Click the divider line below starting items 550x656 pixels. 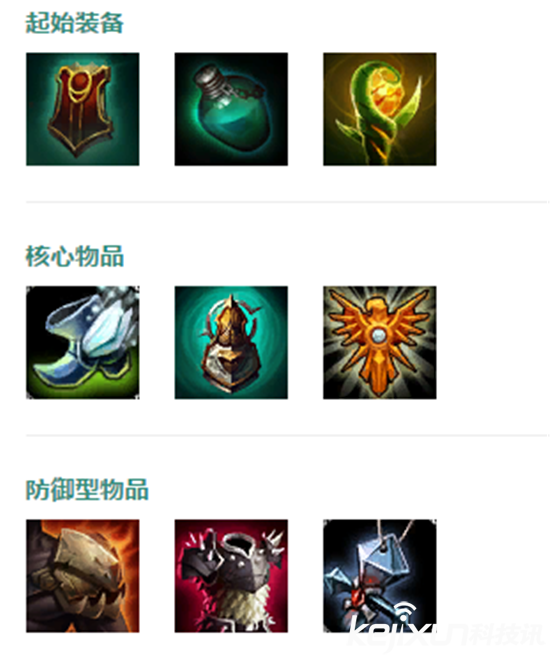click(288, 202)
